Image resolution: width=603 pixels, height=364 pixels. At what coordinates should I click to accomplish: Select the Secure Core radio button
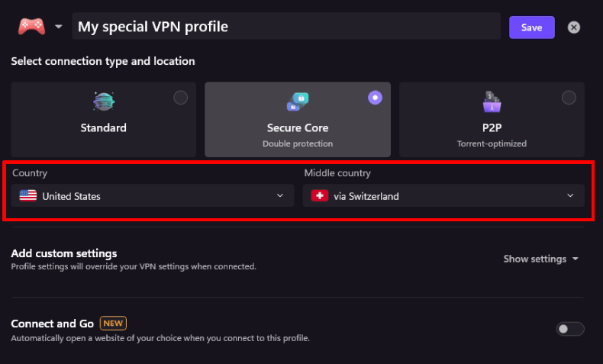375,98
